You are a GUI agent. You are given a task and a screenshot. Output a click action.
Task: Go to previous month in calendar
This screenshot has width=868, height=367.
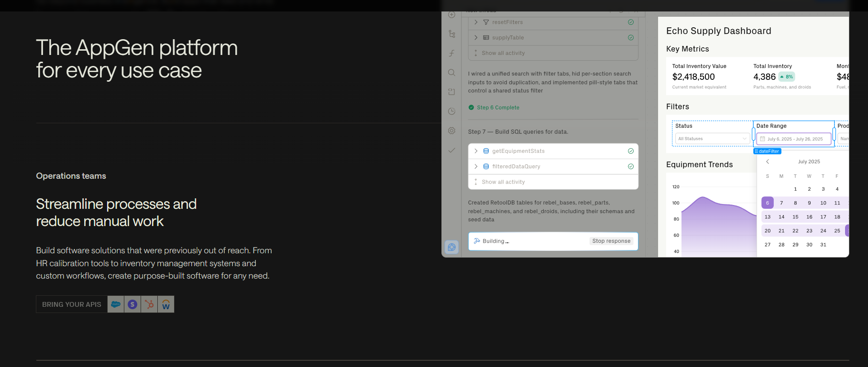pyautogui.click(x=768, y=162)
